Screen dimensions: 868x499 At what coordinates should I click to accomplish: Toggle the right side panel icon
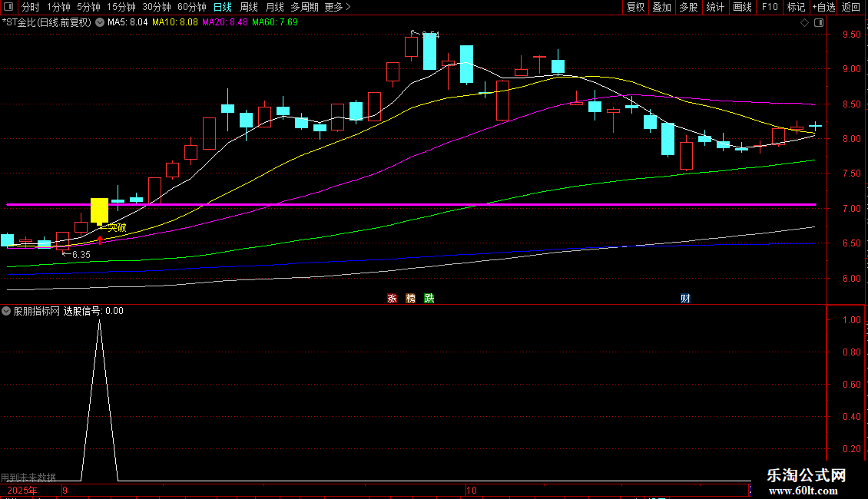point(819,22)
